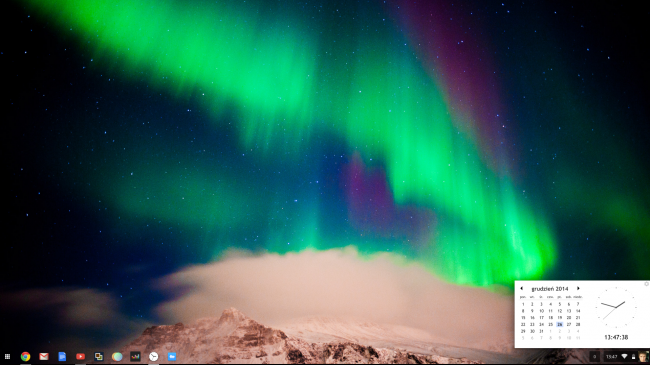Image resolution: width=650 pixels, height=365 pixels.
Task: Click the analog clock face in widget
Action: (x=616, y=307)
